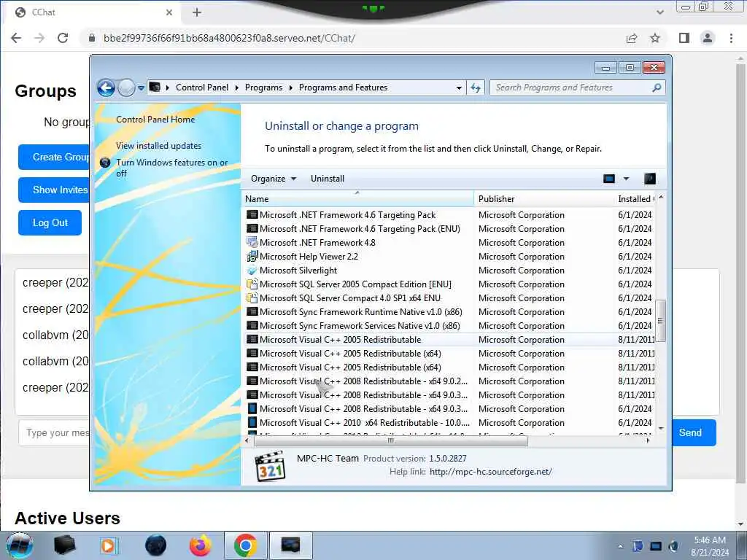Viewport: 747px width, 560px height.
Task: Click the message input field in CChat
Action: coord(55,433)
